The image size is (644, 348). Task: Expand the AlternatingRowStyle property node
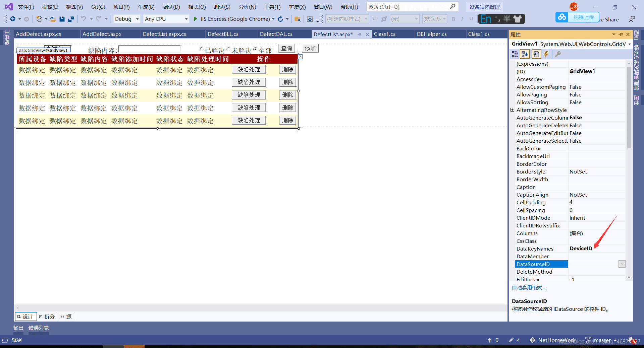pyautogui.click(x=513, y=110)
